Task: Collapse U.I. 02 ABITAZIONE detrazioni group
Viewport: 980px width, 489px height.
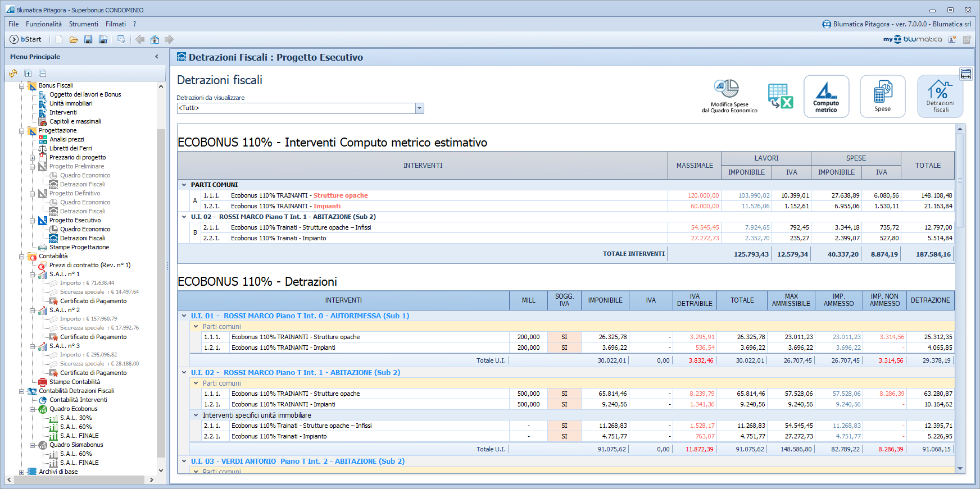Action: [184, 373]
